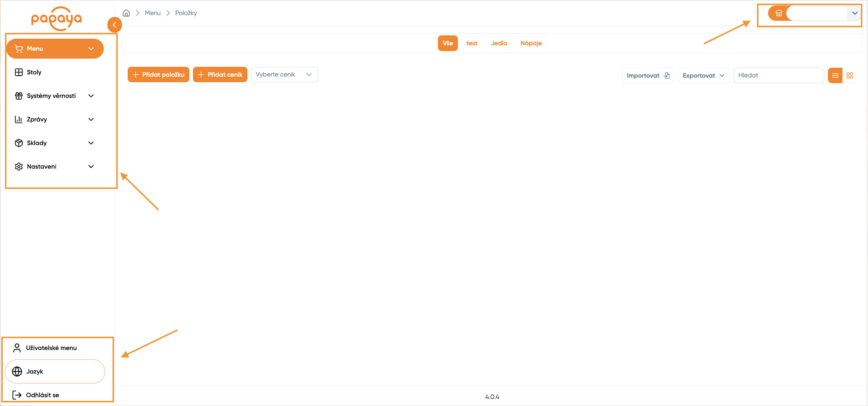Click the user icon for Uživatelské menu
The height and width of the screenshot is (406, 868).
pos(17,348)
